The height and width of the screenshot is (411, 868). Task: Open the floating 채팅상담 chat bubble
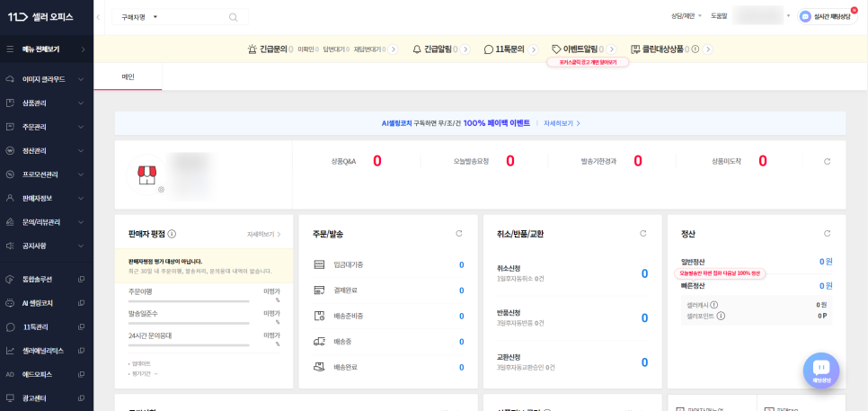click(x=821, y=371)
